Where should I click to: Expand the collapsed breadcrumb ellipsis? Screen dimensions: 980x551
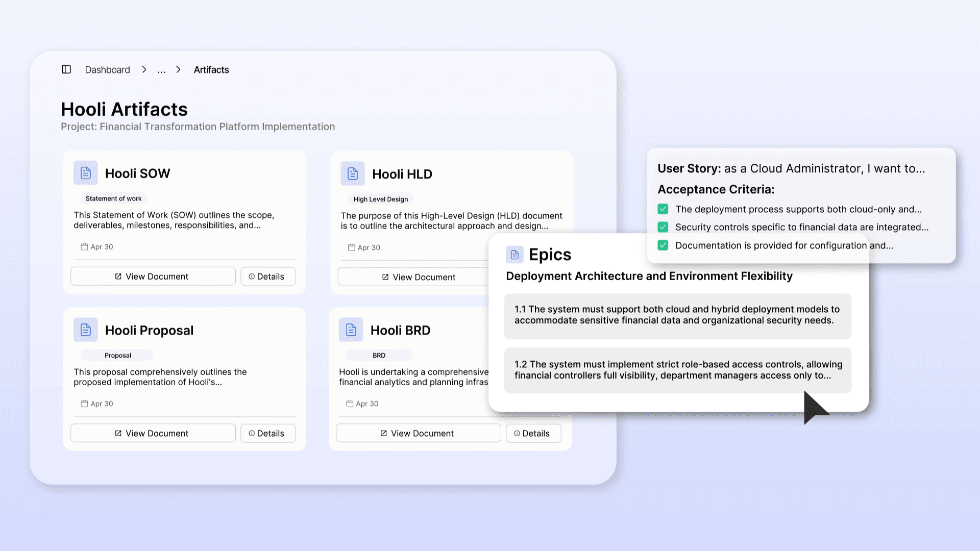pyautogui.click(x=161, y=70)
